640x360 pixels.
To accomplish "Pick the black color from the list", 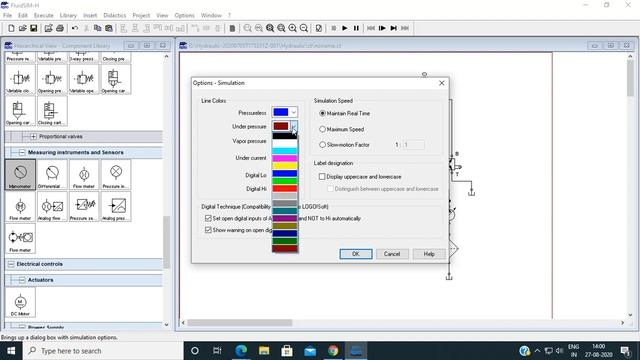I will pyautogui.click(x=285, y=136).
